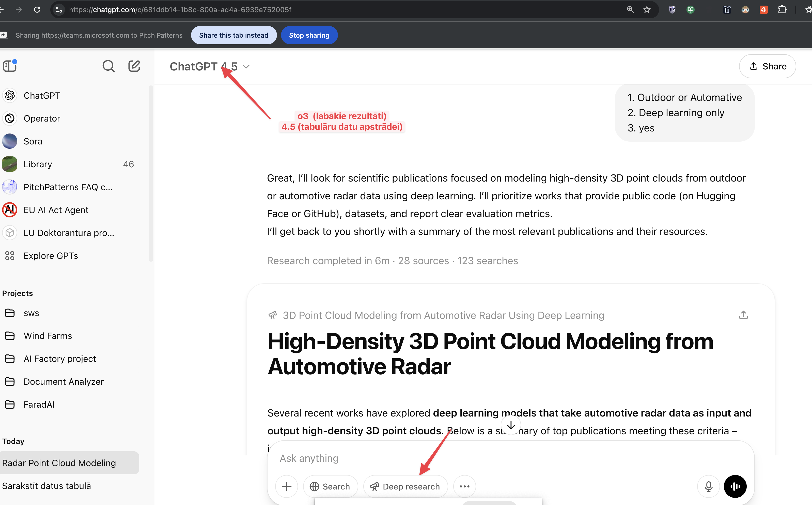Start a new chat with compose icon
The image size is (812, 505).
pos(134,66)
